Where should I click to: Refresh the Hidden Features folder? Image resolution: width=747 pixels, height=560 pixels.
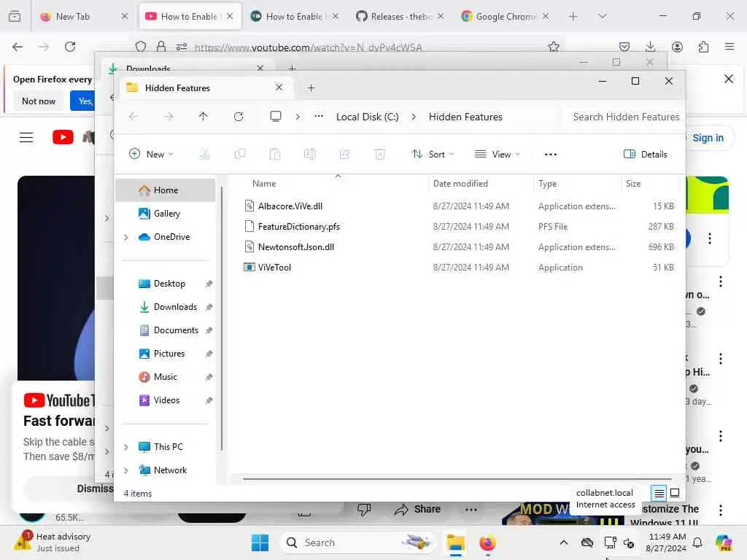tap(239, 117)
